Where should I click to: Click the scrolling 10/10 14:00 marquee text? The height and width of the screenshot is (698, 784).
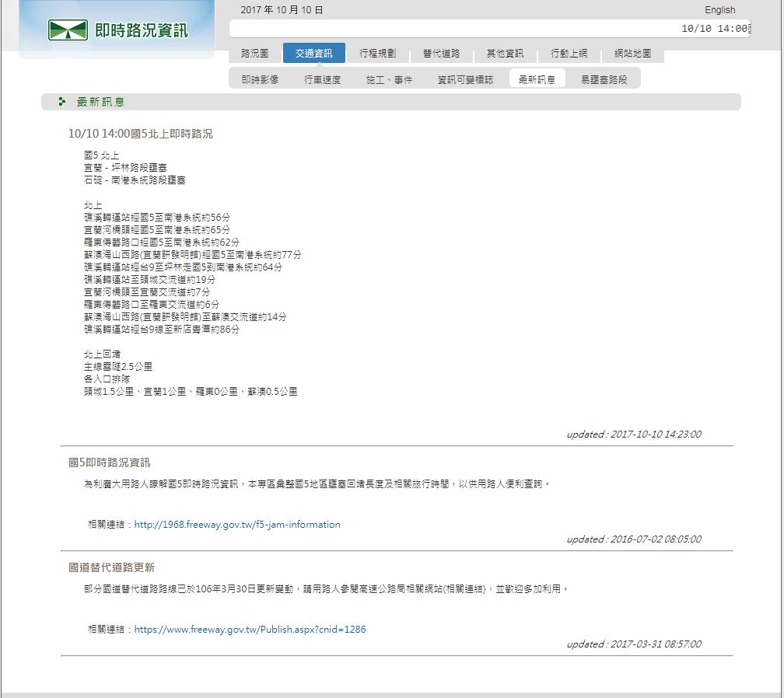[x=714, y=29]
